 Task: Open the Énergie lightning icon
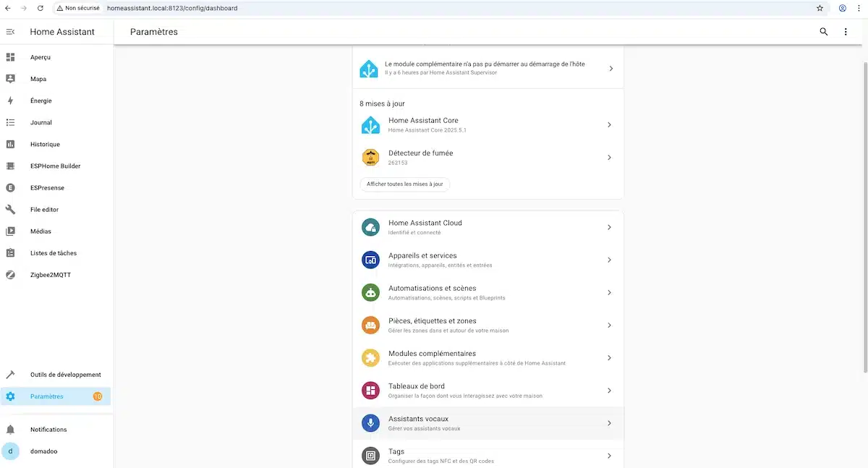click(10, 101)
